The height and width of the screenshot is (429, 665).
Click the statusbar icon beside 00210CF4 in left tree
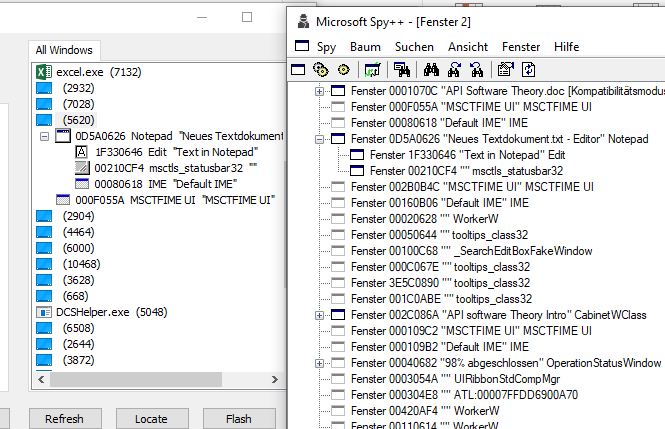point(82,168)
